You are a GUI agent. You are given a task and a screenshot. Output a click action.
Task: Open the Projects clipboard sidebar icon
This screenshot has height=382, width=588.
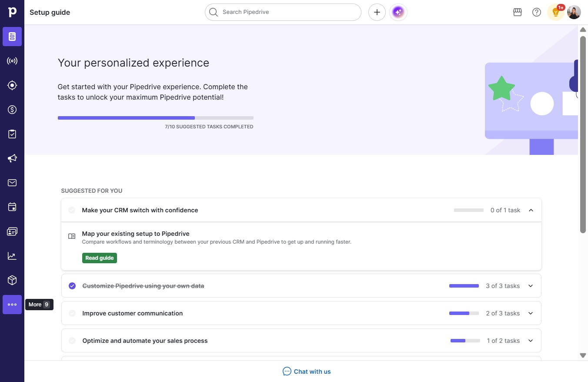[x=12, y=134]
